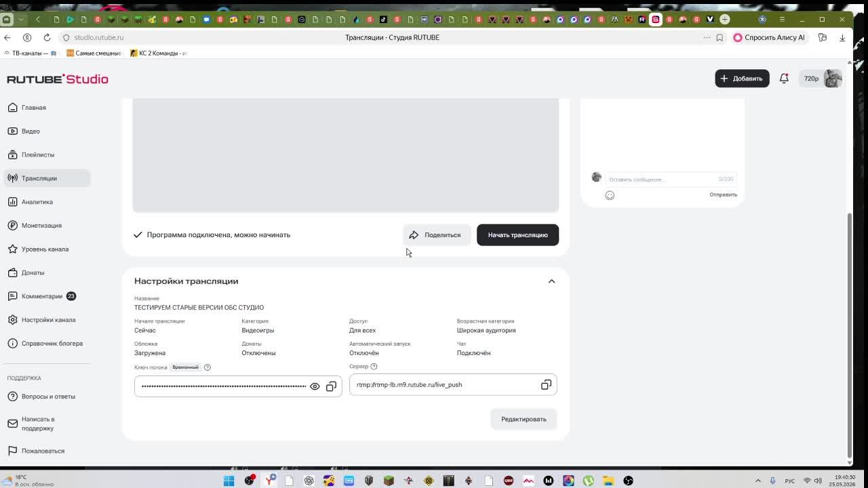The image size is (868, 488).
Task: Open the ТВ-каналы bookmark
Action: tap(31, 53)
